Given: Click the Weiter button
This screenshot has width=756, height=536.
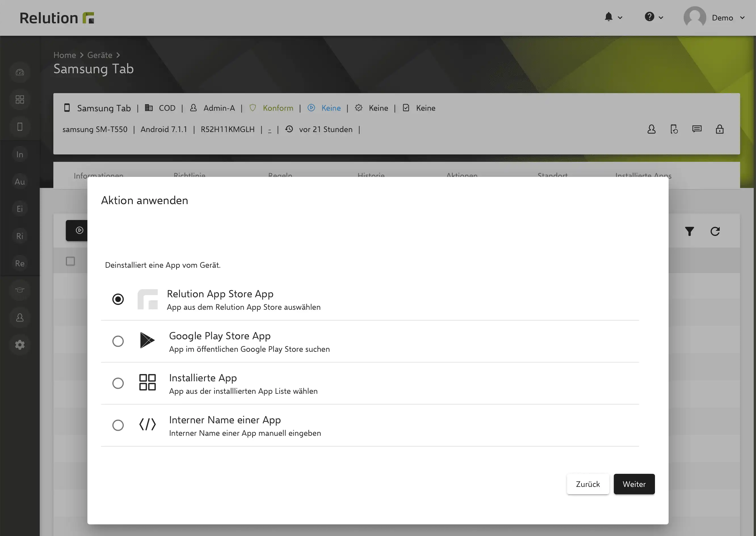Looking at the screenshot, I should pos(634,484).
